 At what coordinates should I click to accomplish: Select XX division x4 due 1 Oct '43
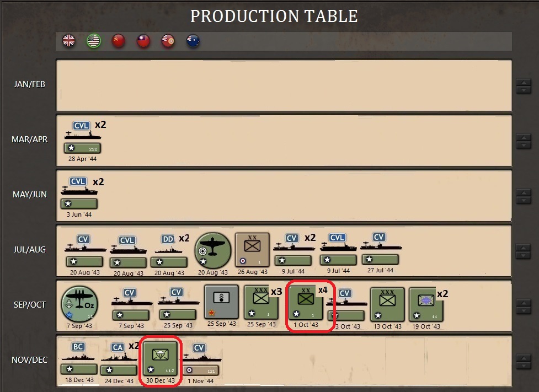[306, 303]
